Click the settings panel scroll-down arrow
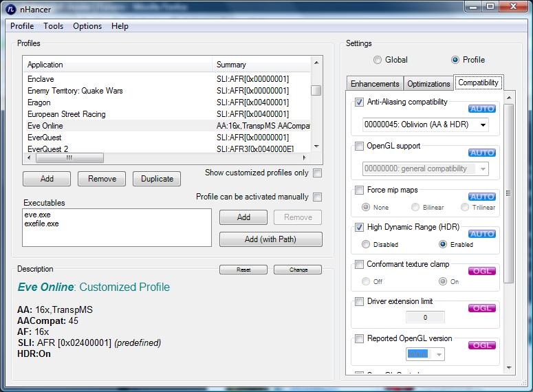Viewport: 533px width, 392px height. click(x=509, y=367)
